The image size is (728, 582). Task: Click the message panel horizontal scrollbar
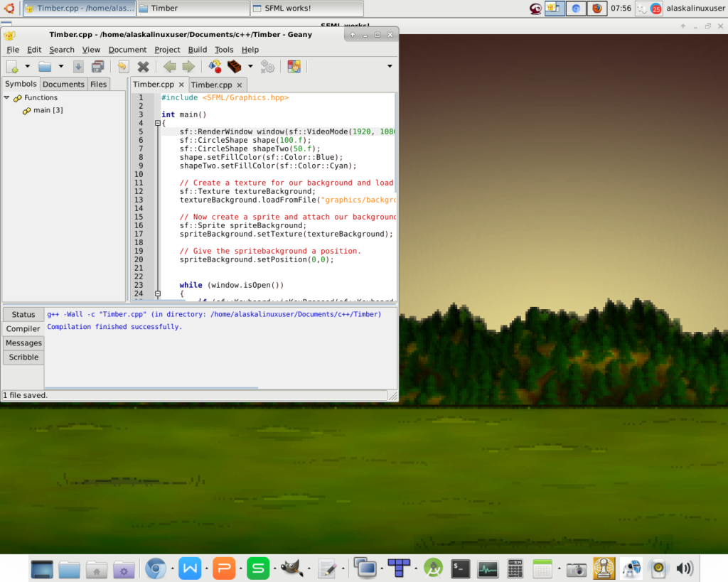(152, 388)
